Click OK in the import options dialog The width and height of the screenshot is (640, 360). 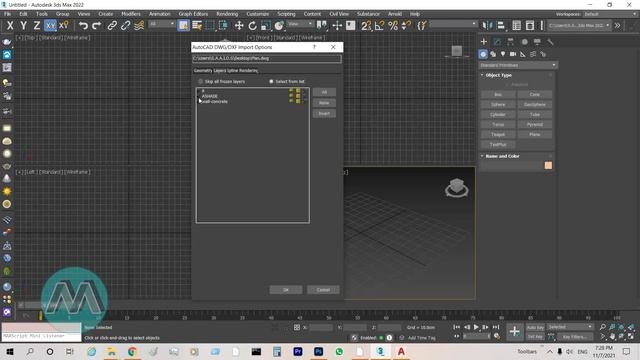286,290
